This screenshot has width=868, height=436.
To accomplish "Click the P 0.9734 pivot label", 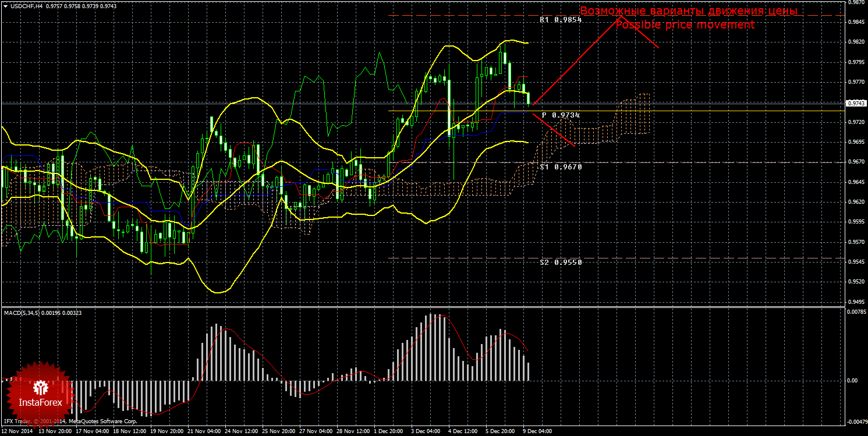I will point(561,115).
